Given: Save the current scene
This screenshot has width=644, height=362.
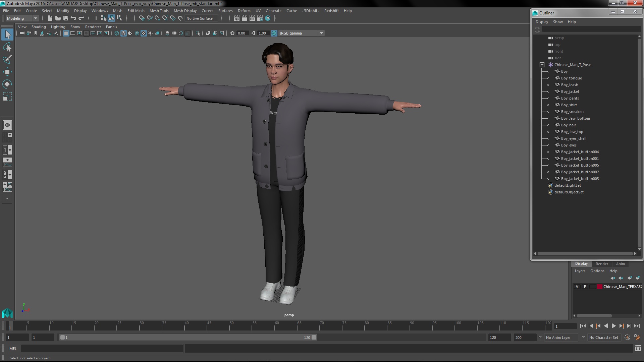Looking at the screenshot, I should (x=66, y=18).
